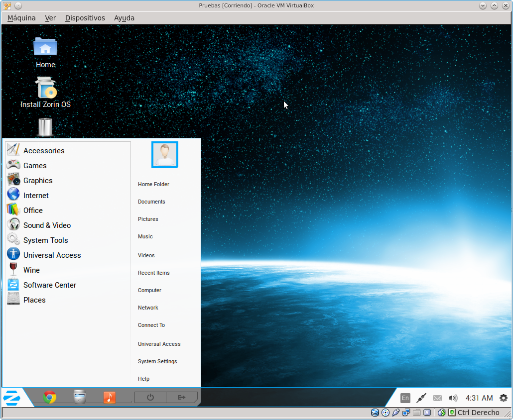Click the System Settings link

tap(157, 361)
